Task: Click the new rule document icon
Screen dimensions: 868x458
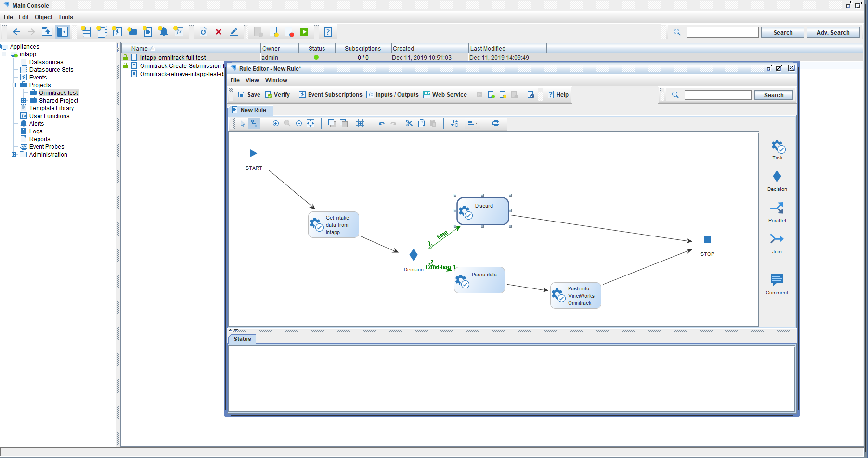Action: 147,32
